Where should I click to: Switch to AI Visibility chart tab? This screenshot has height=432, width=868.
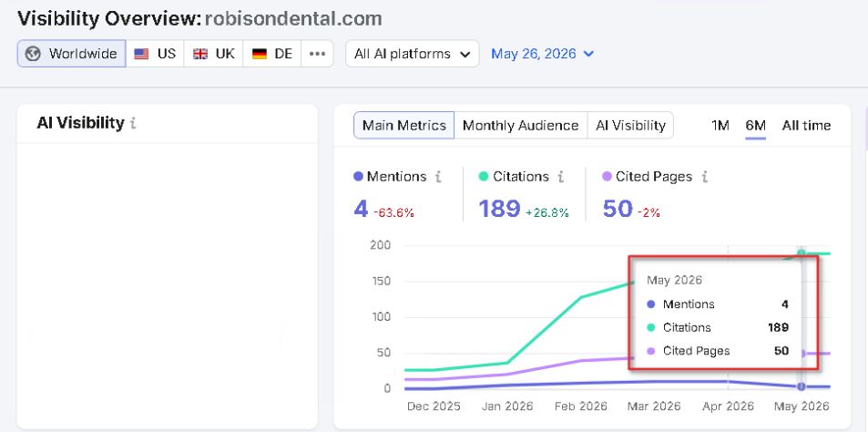630,125
